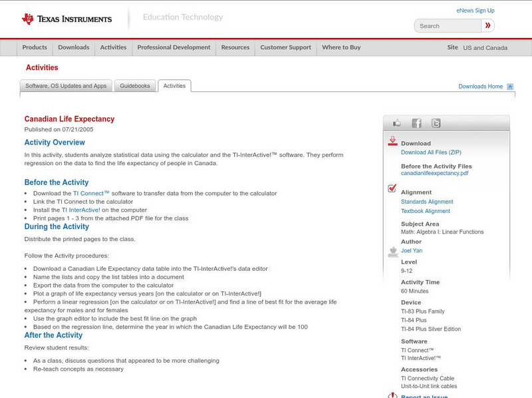Click the red Activities page heading

click(42, 68)
